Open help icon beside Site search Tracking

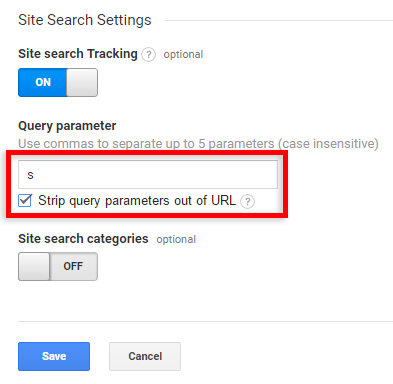(x=148, y=54)
